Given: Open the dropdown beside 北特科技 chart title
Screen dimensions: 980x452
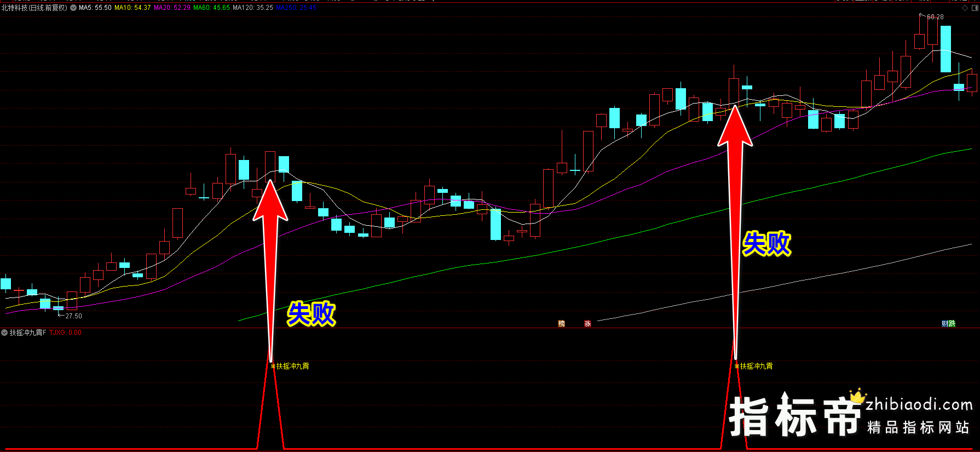Looking at the screenshot, I should [73, 8].
